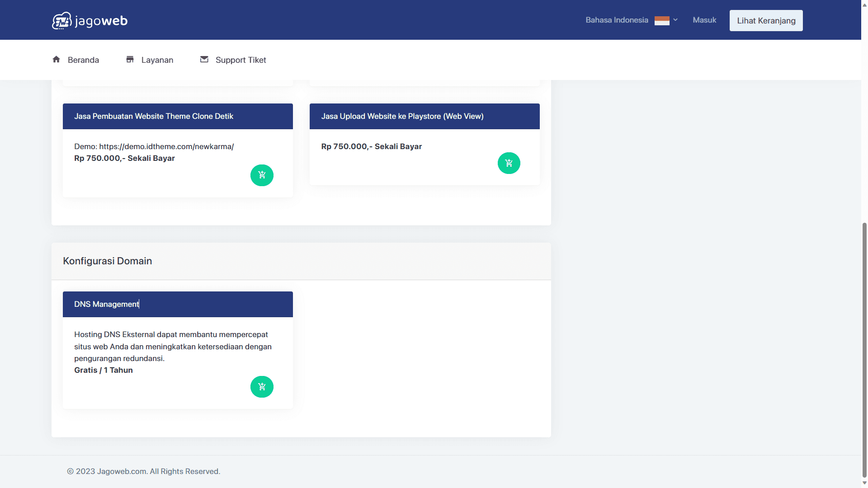Click the Gratis / 1 Tahun price
The image size is (868, 488).
point(104,370)
